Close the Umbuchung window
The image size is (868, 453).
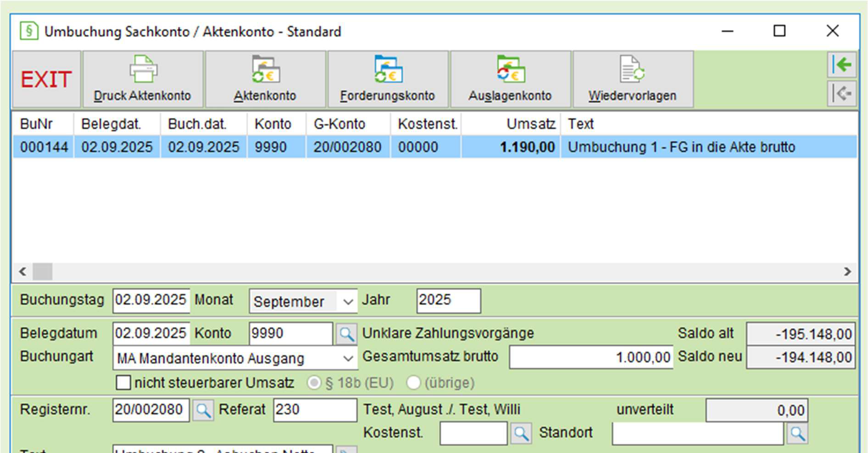point(833,31)
